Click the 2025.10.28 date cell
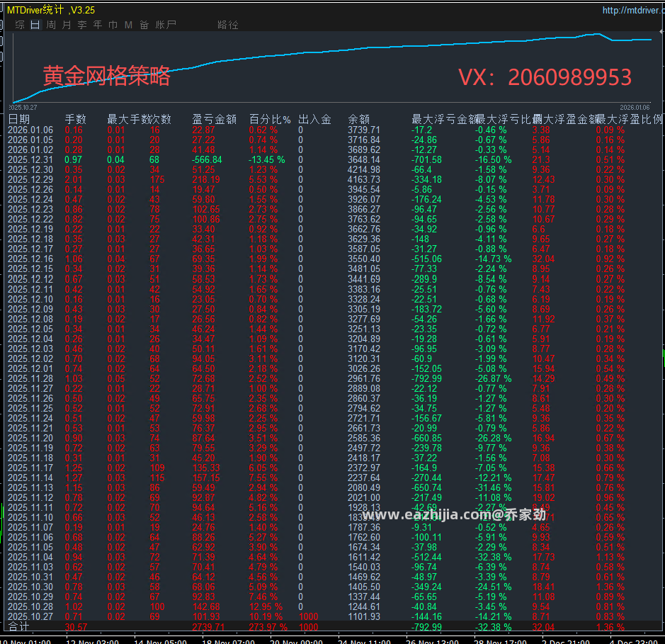 click(30, 606)
